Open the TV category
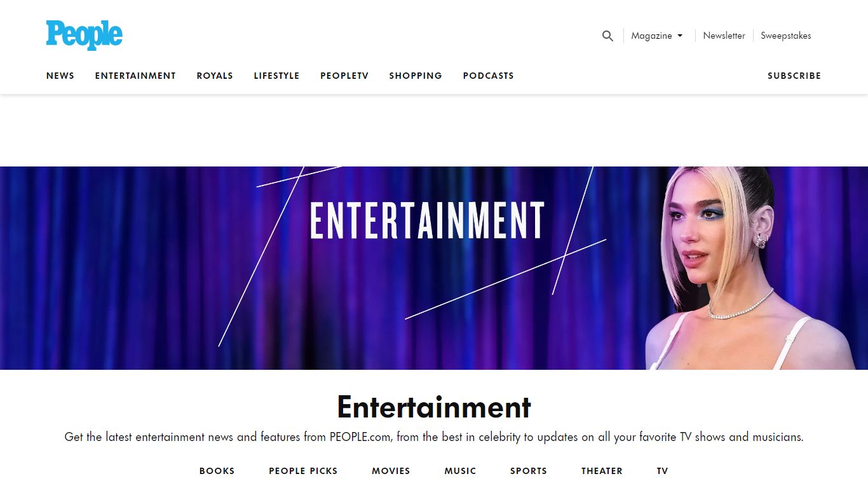This screenshot has width=868, height=488. [x=663, y=471]
